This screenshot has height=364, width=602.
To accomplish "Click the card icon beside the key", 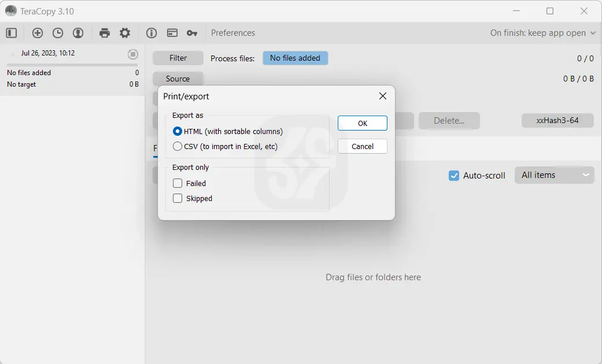I will pyautogui.click(x=172, y=33).
